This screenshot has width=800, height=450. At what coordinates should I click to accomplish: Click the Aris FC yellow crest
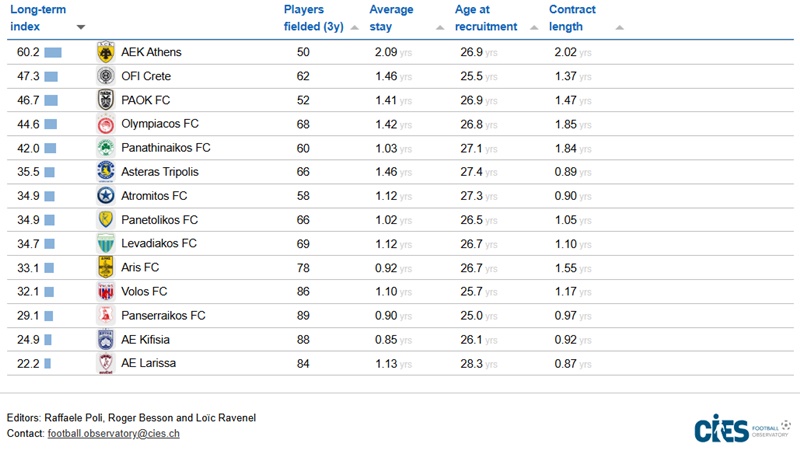tap(105, 267)
